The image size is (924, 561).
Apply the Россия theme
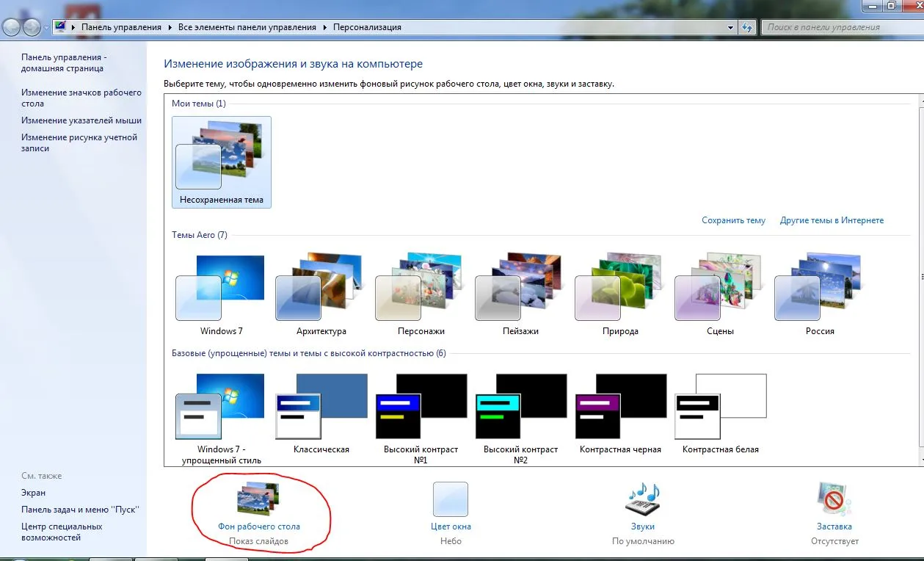[820, 294]
